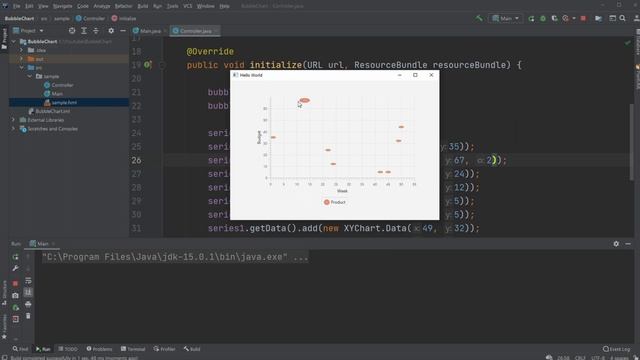Image resolution: width=640 pixels, height=360 pixels.
Task: Open the Find tool window button
Action: click(20, 349)
